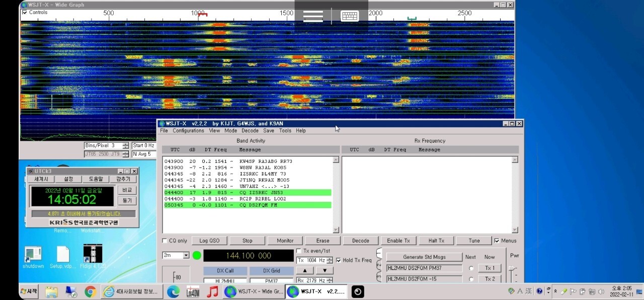This screenshot has height=300, width=644.
Task: Click the Stop button
Action: [248, 241]
